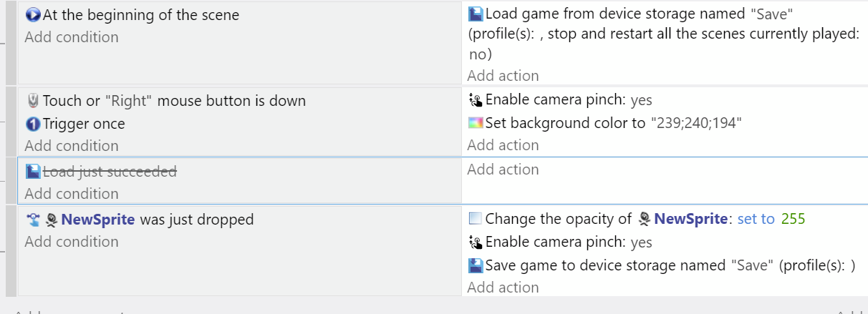Click the scene start play icon
The width and height of the screenshot is (868, 314).
(33, 15)
